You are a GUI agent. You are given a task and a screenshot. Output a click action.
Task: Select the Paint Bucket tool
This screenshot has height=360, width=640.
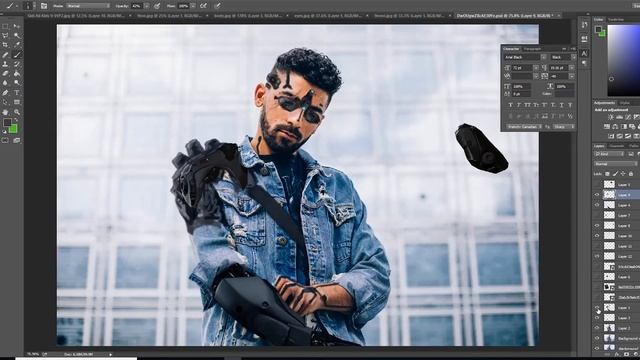pos(17,73)
